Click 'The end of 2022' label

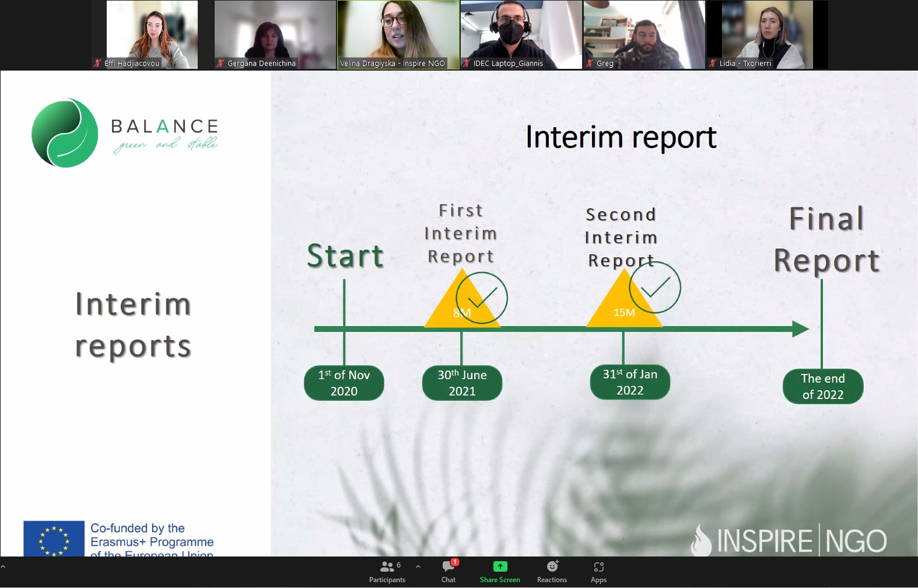tap(823, 386)
